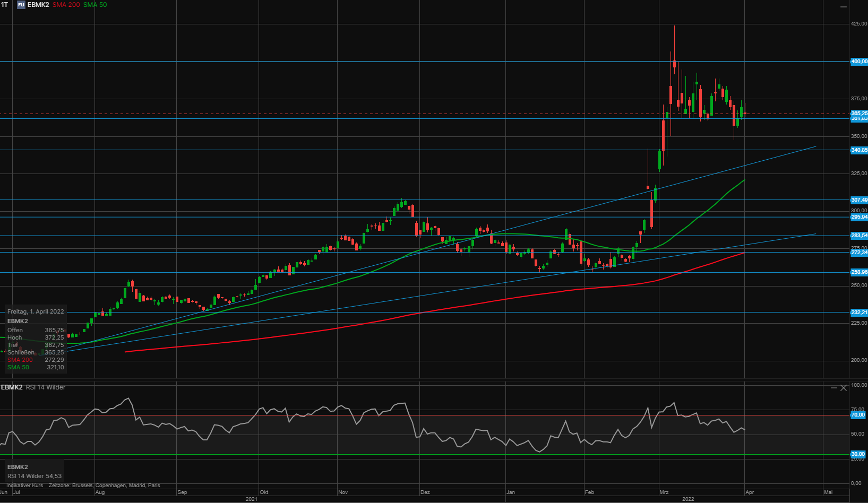Screen dimensions: 868x503
Task: Minimize the RSI indicator panel
Action: [834, 388]
